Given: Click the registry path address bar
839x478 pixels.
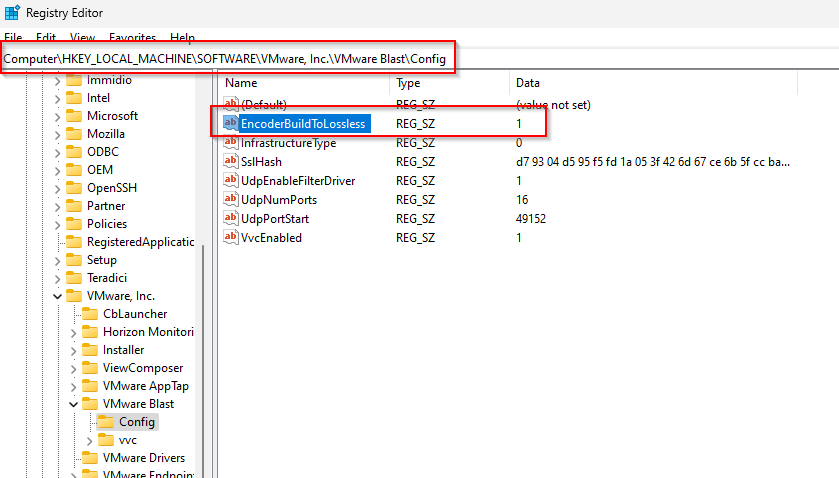Looking at the screenshot, I should tap(230, 60).
